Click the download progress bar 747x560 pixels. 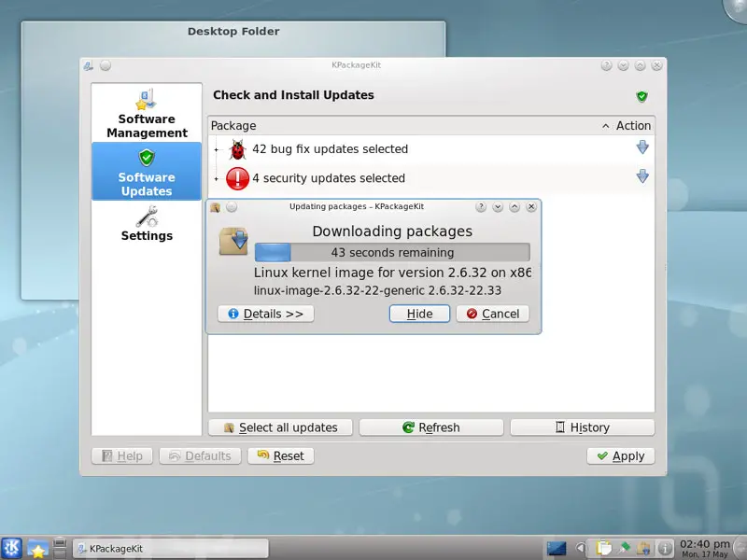point(392,252)
